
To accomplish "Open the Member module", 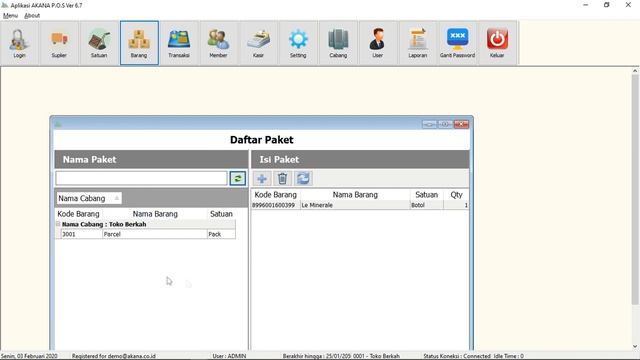I will (218, 43).
